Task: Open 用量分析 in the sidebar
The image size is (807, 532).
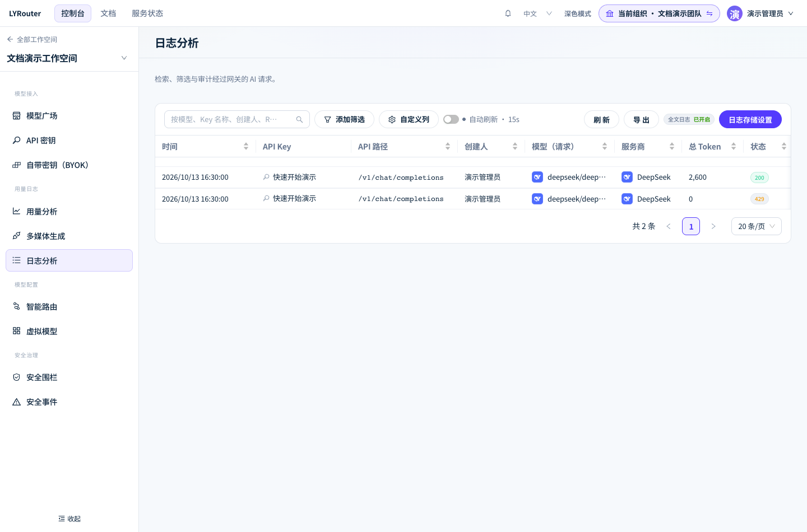Action: 69,212
